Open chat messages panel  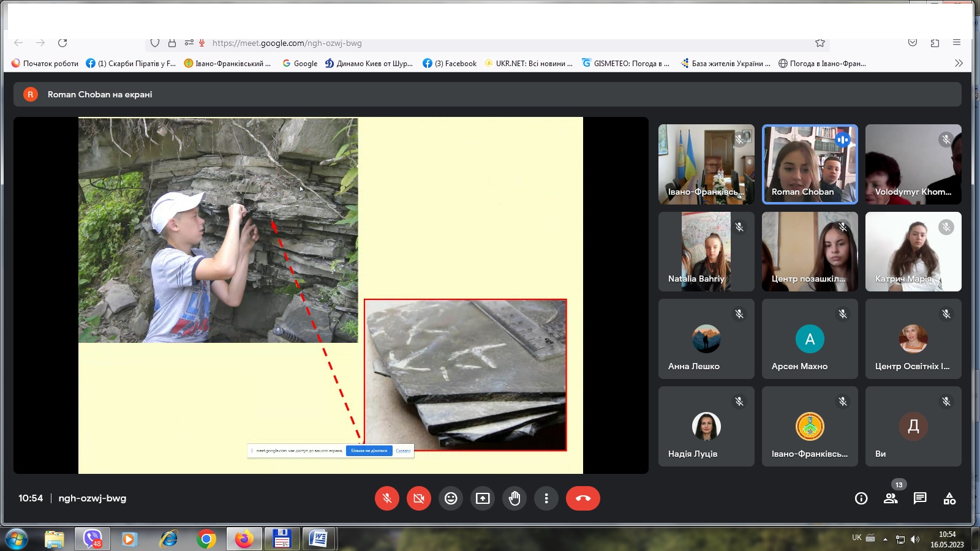click(920, 498)
